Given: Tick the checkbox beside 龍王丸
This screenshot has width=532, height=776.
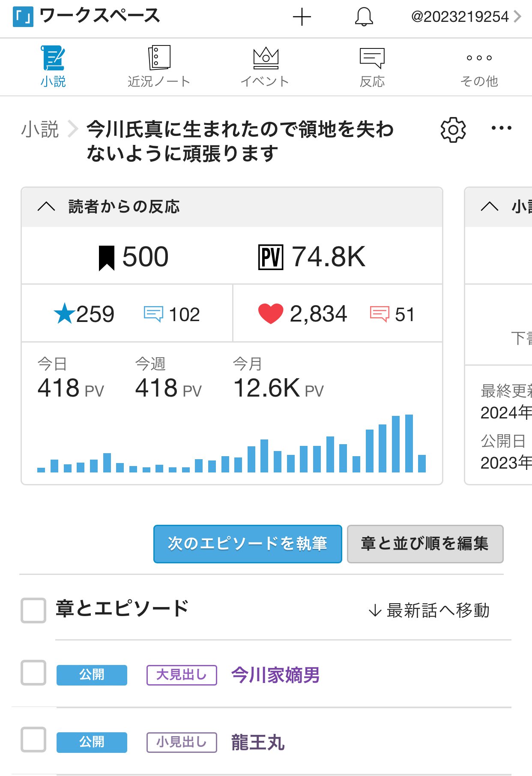Looking at the screenshot, I should point(33,740).
